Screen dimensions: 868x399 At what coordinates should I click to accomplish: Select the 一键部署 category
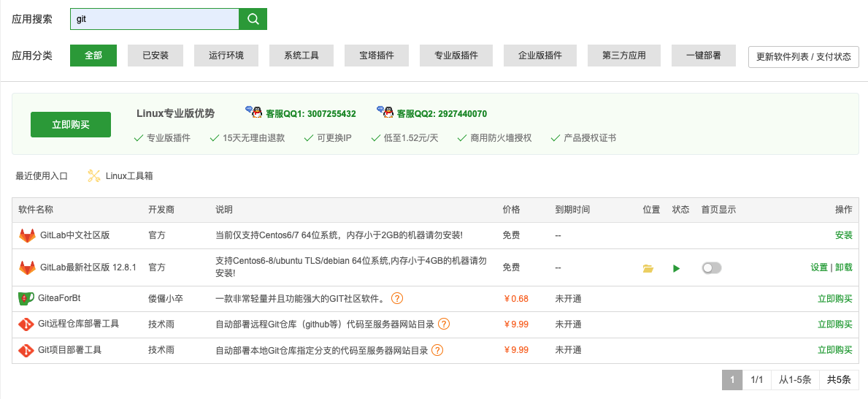[704, 56]
